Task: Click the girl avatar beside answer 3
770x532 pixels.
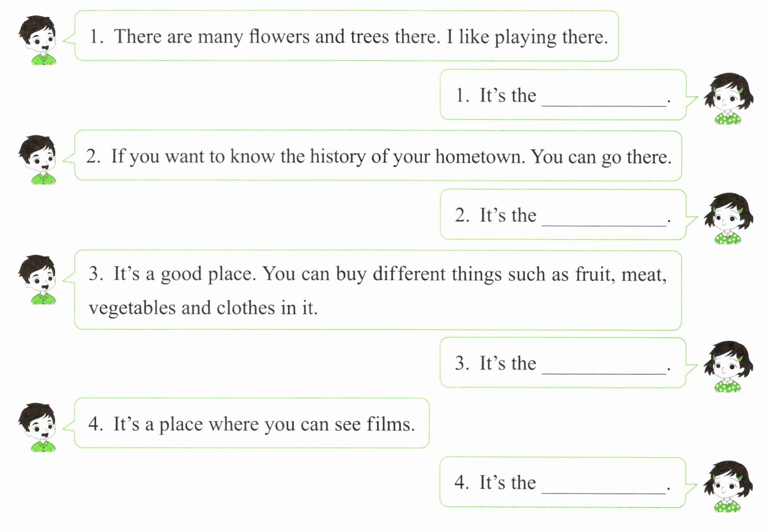Action: [728, 366]
